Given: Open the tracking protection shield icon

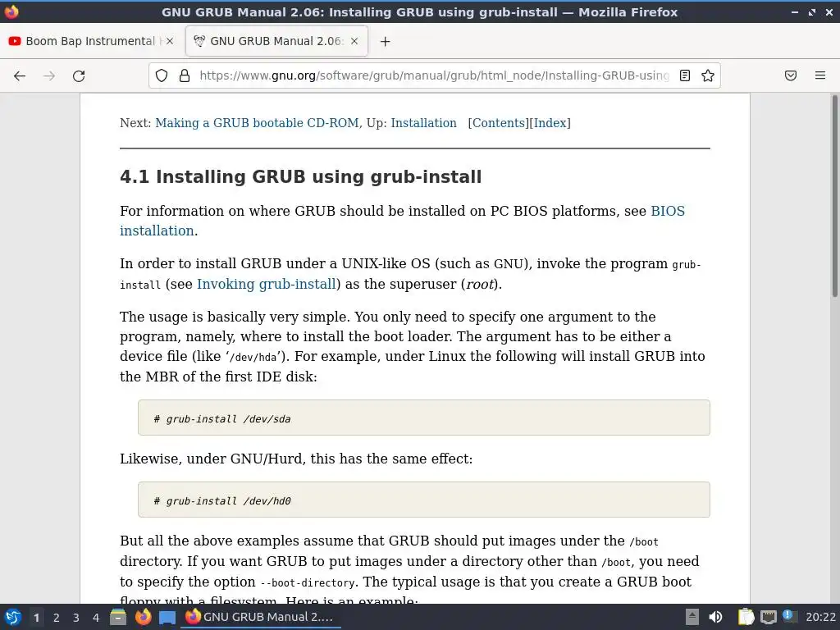Looking at the screenshot, I should pos(162,75).
